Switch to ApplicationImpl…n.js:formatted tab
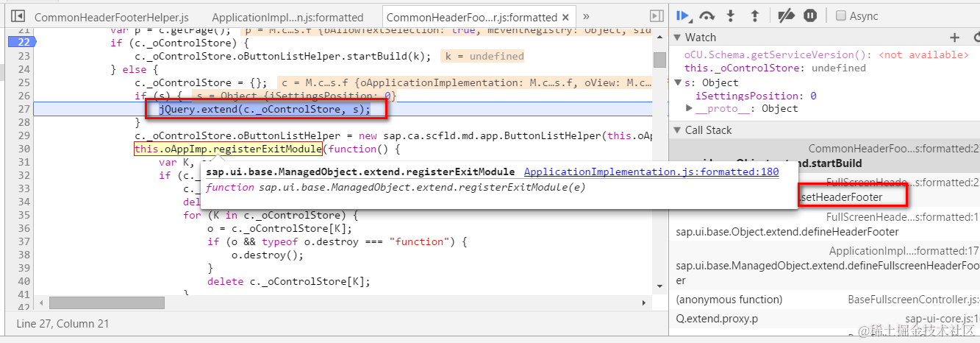 [x=287, y=17]
